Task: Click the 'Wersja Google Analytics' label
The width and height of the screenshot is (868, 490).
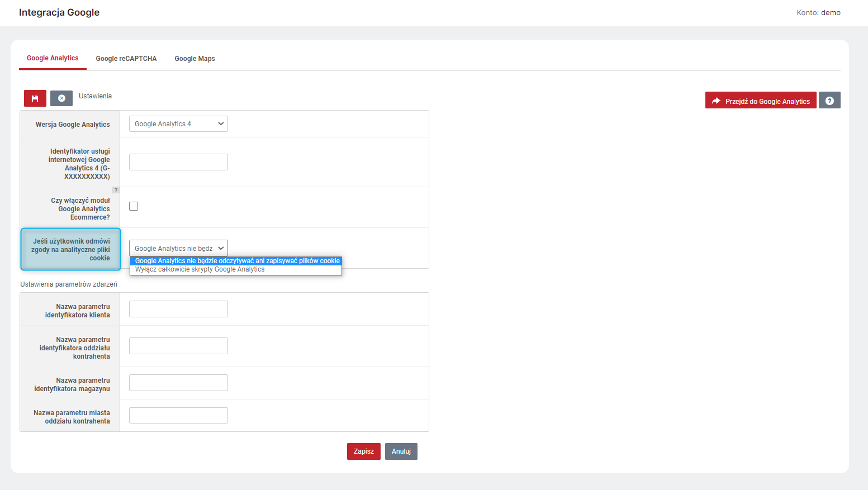Action: pos(73,125)
